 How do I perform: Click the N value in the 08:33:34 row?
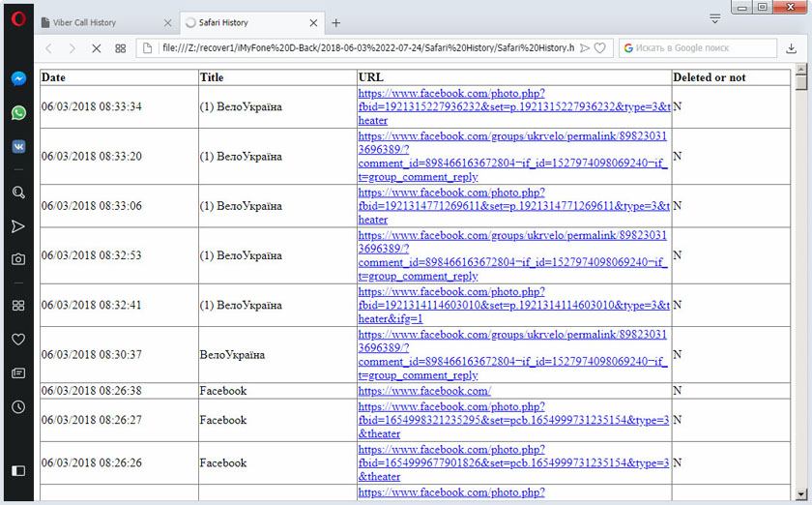(677, 106)
